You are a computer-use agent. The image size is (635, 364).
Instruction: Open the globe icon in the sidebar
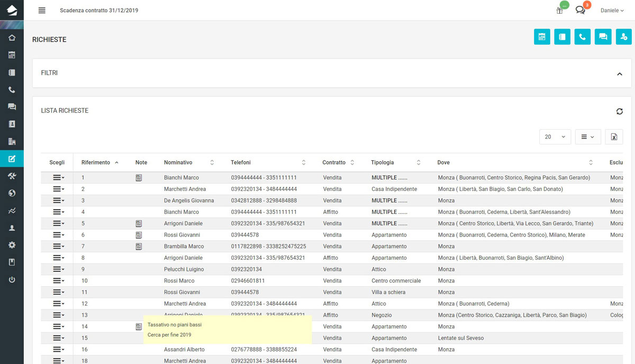(12, 193)
